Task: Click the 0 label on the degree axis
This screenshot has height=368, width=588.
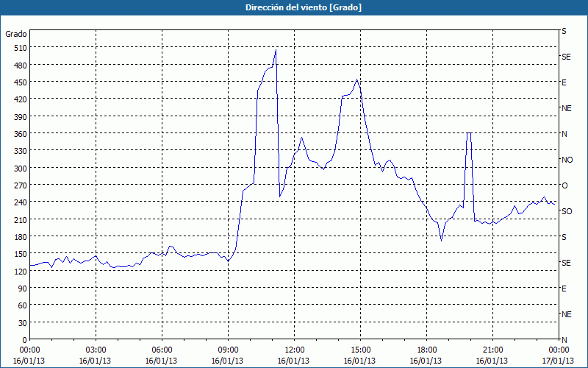Action: (x=25, y=340)
